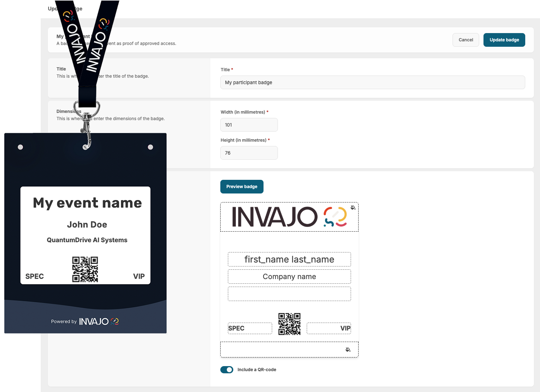The width and height of the screenshot is (540, 392).
Task: Click 'John Doe' on lanyard badge
Action: (87, 224)
